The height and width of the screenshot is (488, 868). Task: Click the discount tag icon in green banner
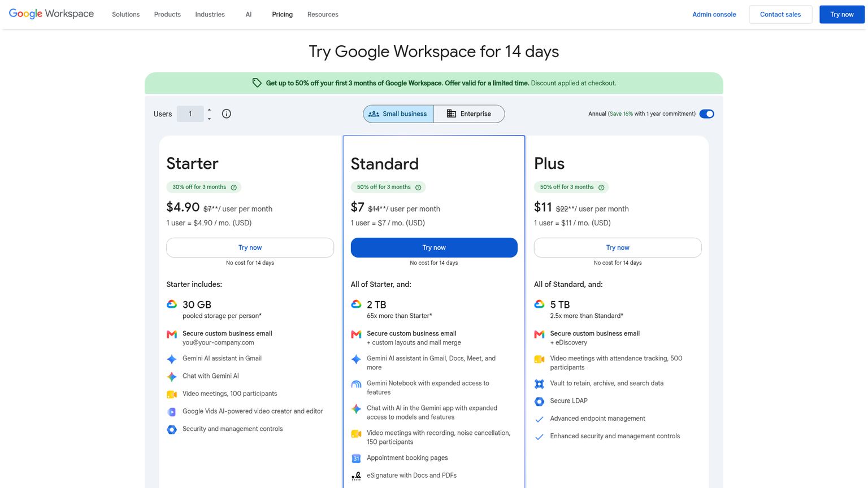tap(257, 83)
